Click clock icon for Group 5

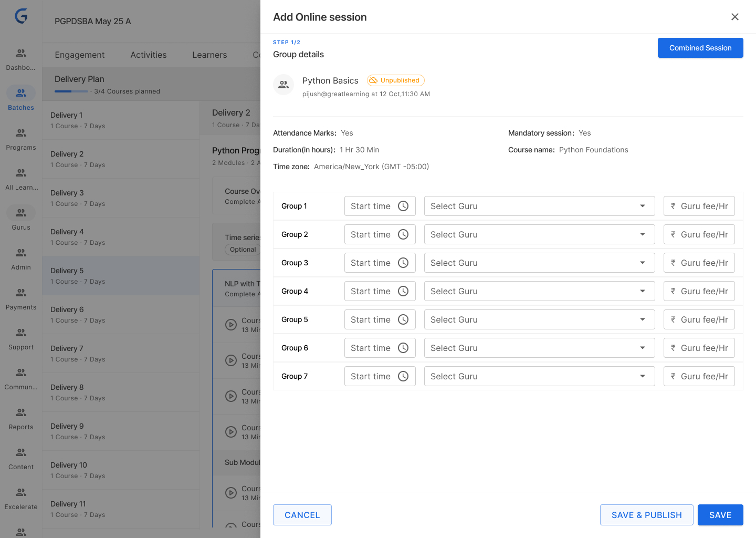point(403,319)
